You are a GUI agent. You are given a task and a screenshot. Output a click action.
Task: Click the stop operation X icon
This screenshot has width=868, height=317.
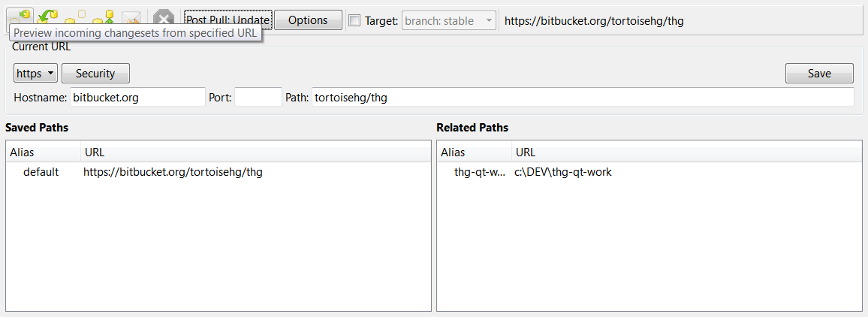163,18
